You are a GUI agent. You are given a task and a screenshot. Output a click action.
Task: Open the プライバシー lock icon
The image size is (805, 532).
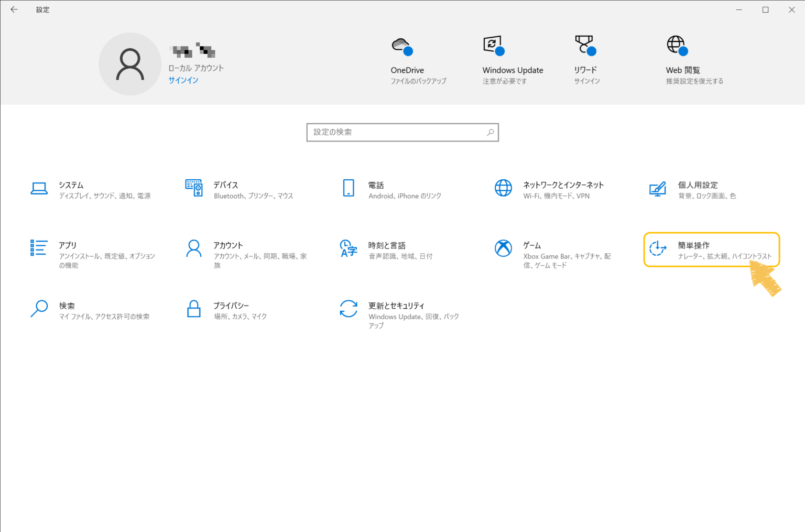tap(194, 309)
